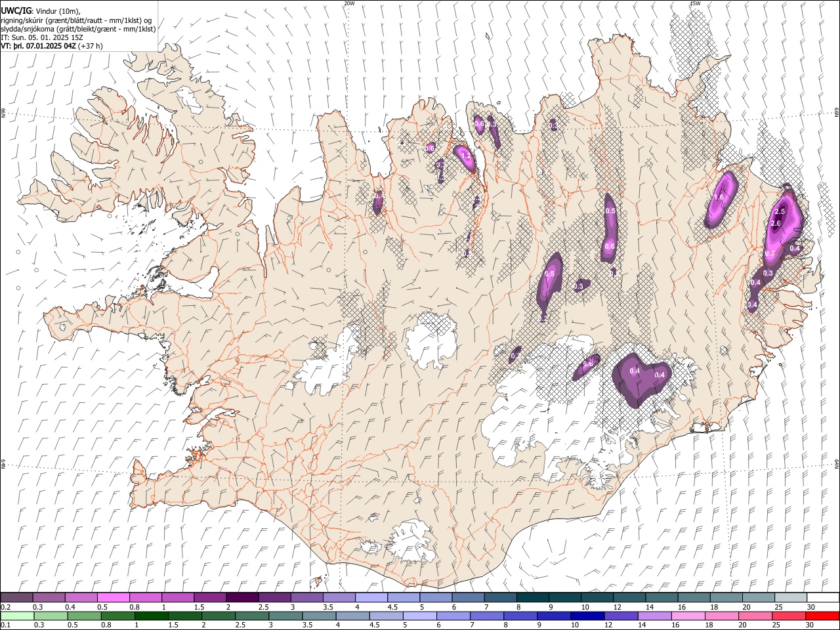
Task: Pick upper scale swatch between 6 and 7
Action: click(468, 598)
